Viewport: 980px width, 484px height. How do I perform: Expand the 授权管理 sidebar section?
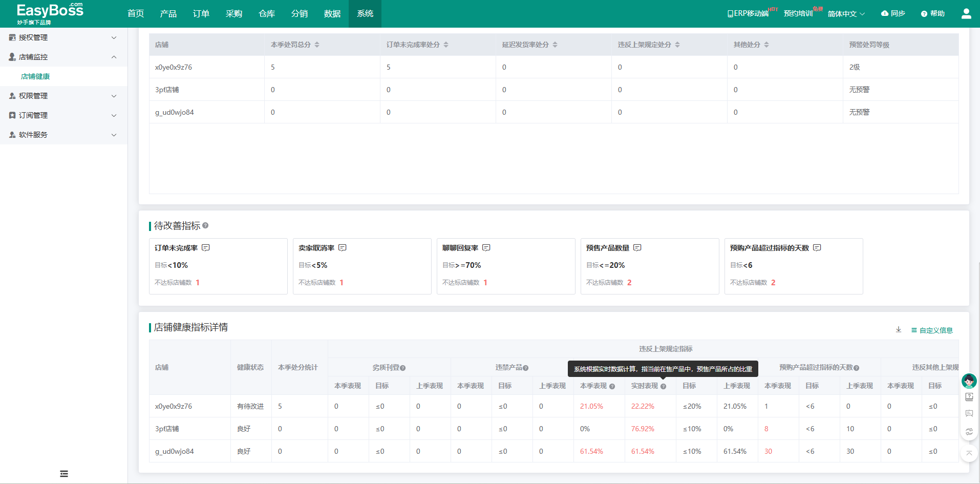(x=63, y=37)
